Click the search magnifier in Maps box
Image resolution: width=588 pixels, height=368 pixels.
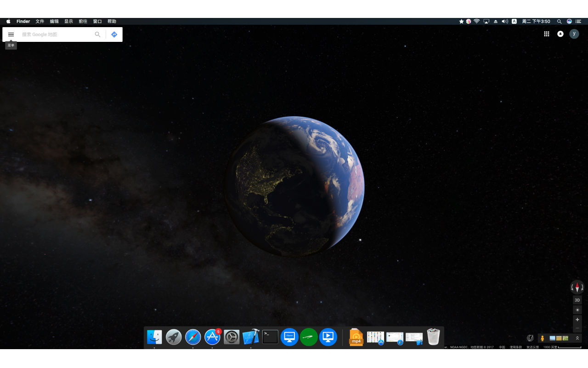point(97,34)
